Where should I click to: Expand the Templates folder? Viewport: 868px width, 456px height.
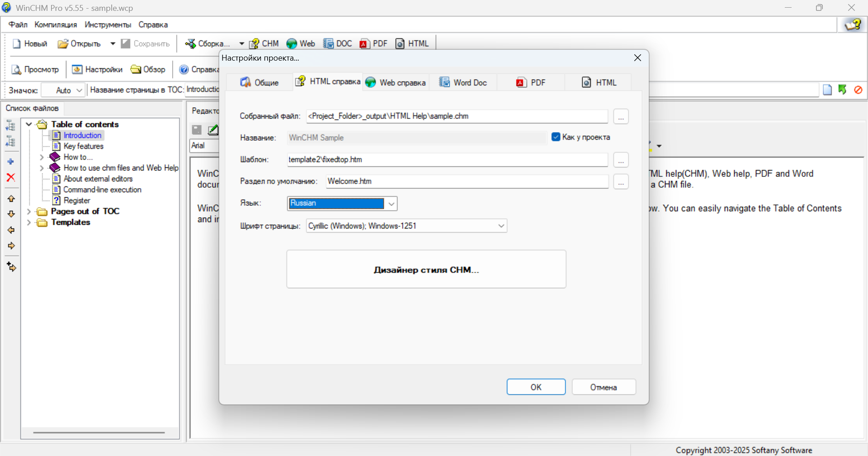point(29,222)
